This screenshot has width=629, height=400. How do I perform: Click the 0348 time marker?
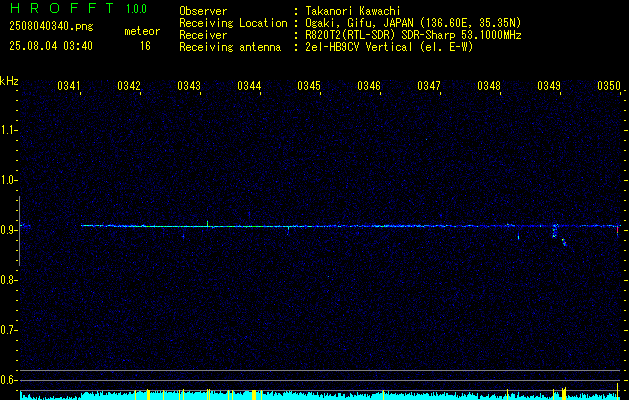(489, 86)
